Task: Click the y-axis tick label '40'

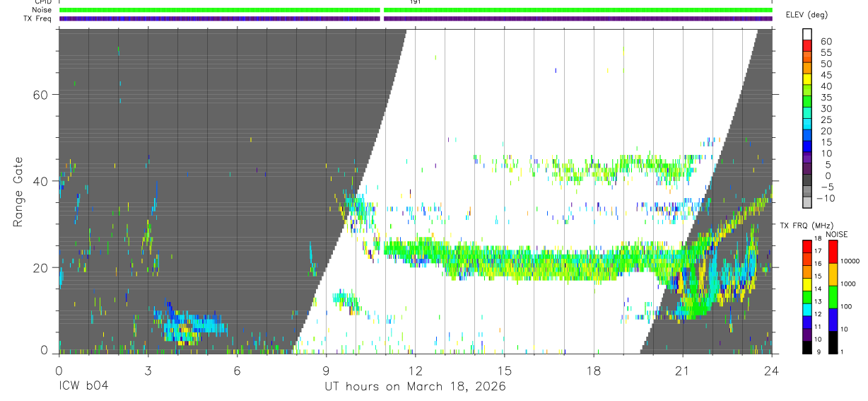Action: (40, 181)
